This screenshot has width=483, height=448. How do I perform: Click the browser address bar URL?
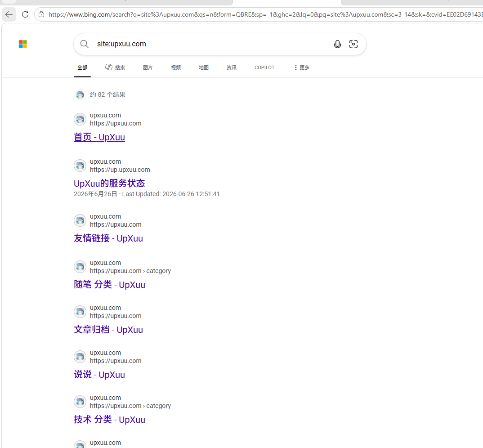(265, 14)
